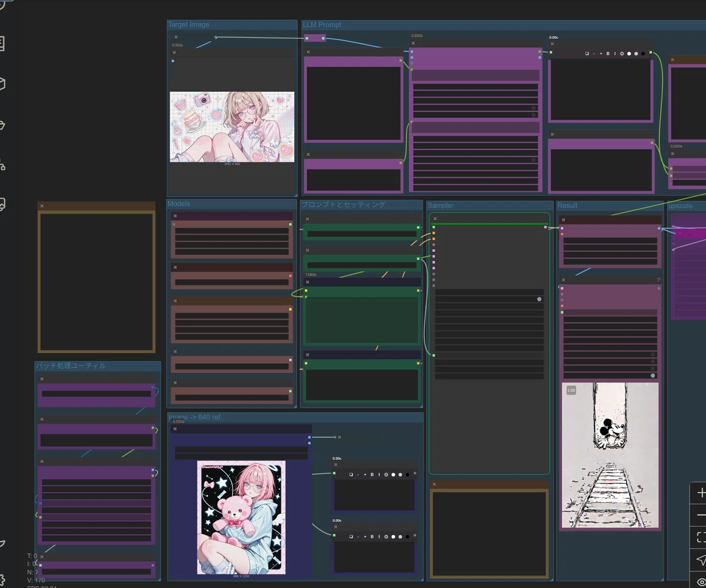The width and height of the screenshot is (706, 588).
Task: Zoom out of the canvas with the minus control
Action: pos(700,515)
